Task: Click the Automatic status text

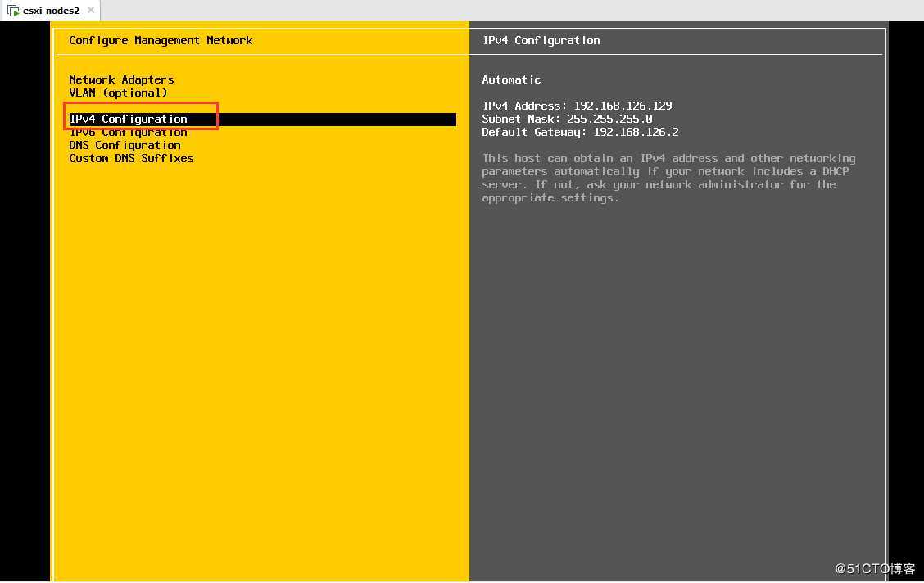Action: [511, 79]
